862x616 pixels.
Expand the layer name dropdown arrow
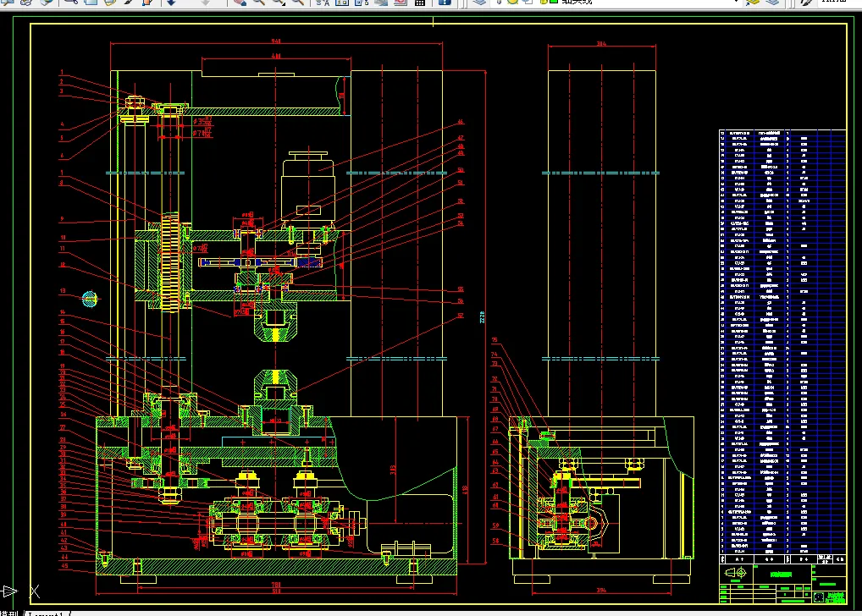coord(736,3)
